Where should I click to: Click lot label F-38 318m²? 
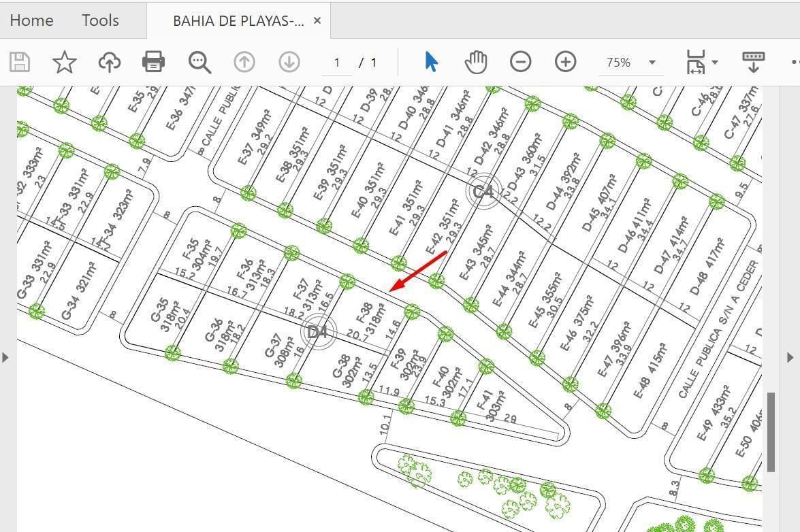[372, 318]
